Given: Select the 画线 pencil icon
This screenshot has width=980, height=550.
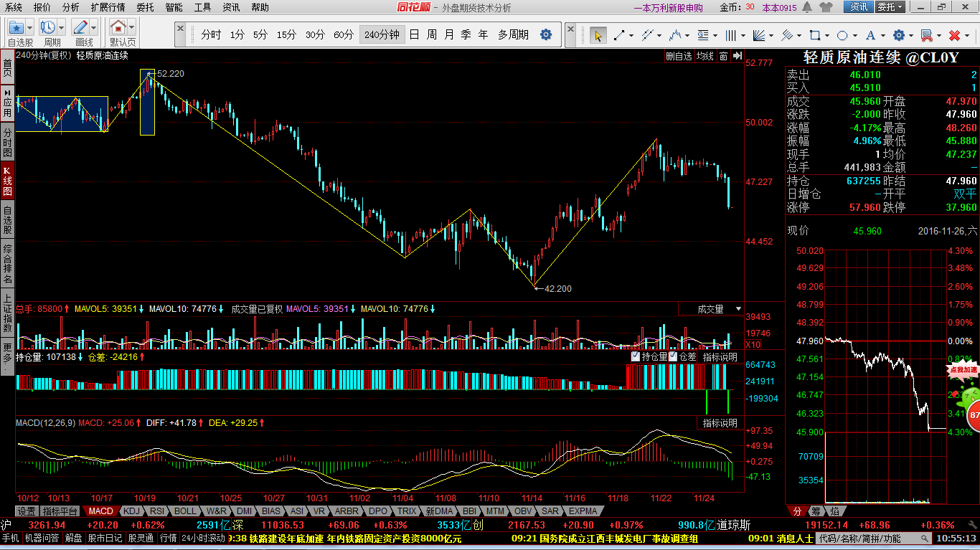Looking at the screenshot, I should [x=80, y=28].
